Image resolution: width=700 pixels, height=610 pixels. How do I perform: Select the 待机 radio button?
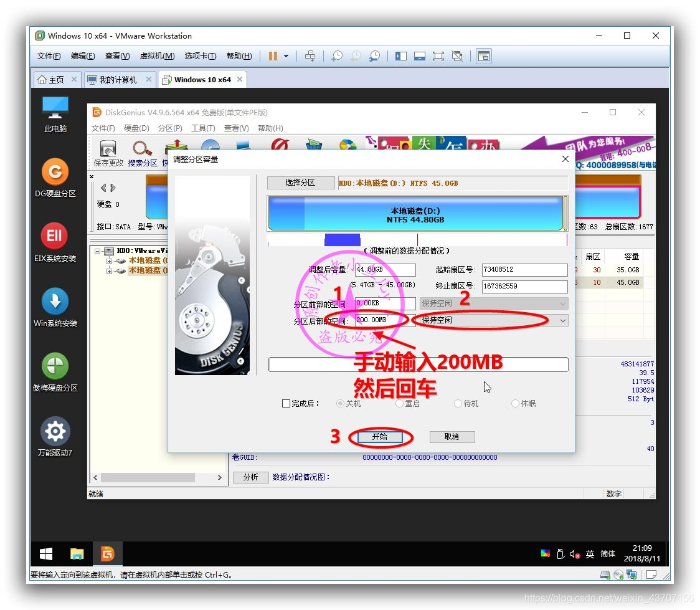[458, 403]
